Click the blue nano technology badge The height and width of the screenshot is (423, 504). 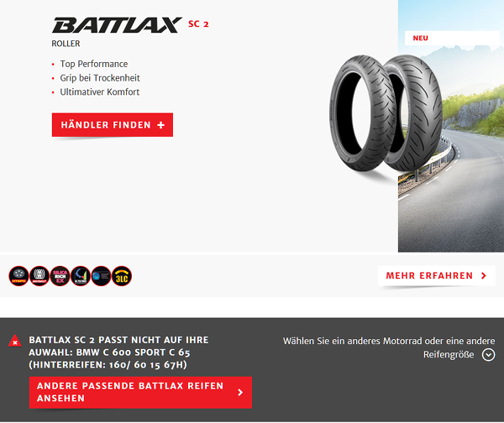[x=101, y=276]
